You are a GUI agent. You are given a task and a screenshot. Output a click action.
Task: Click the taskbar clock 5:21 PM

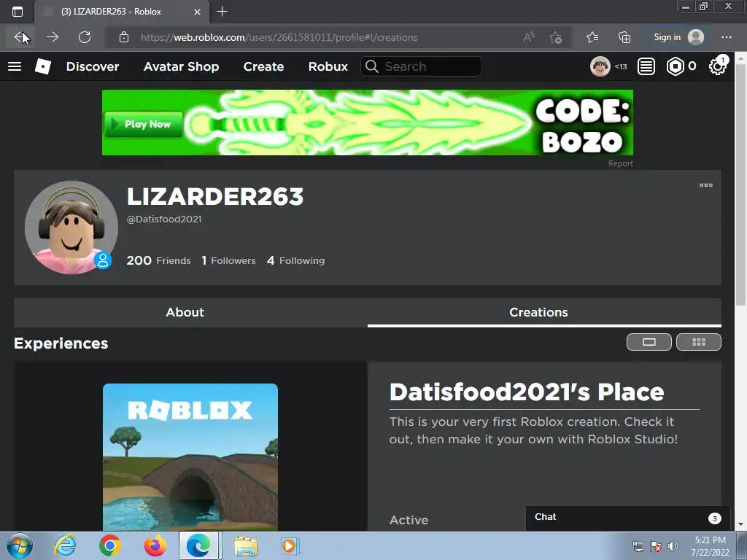pos(710,546)
